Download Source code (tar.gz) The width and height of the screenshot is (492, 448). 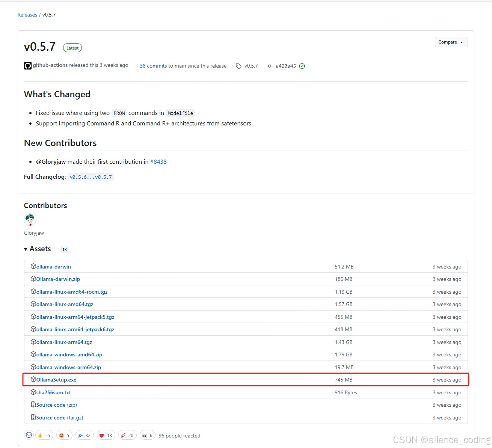pos(60,418)
